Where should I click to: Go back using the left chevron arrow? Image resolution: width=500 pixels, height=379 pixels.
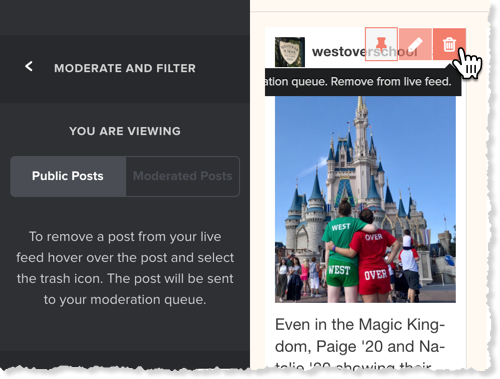29,66
